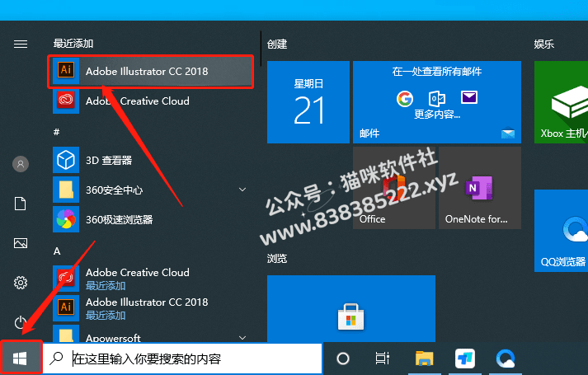Image resolution: width=588 pixels, height=375 pixels.
Task: Toggle the hamburger menu in Start
Action: (21, 45)
